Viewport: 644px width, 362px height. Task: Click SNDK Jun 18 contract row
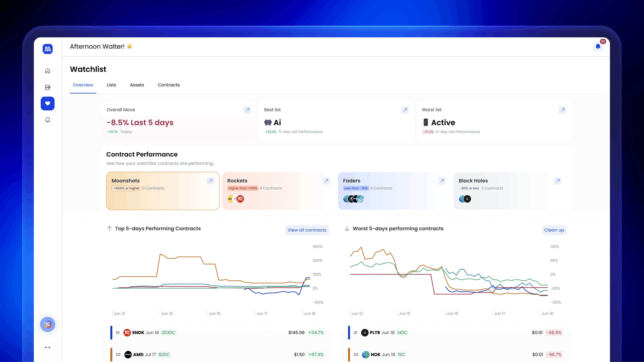point(218,333)
